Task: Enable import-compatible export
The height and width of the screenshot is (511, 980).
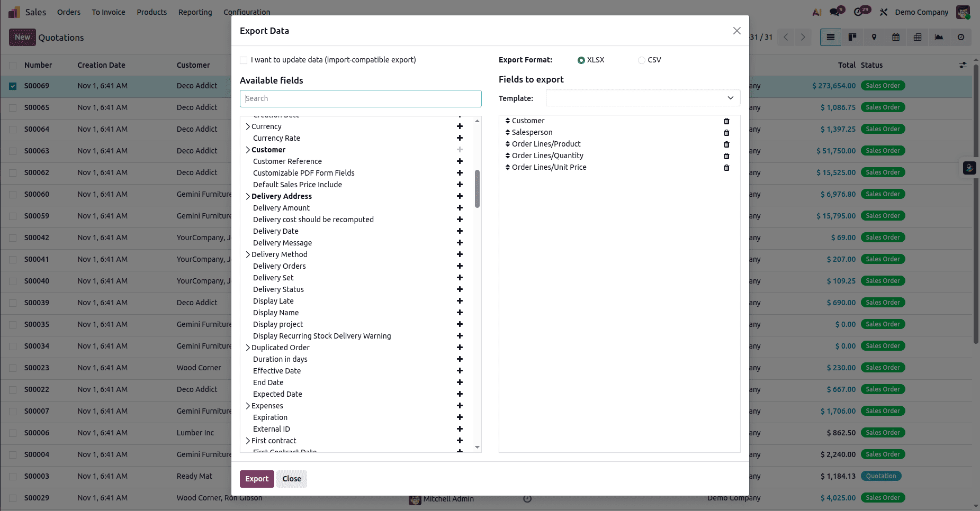Action: point(243,60)
